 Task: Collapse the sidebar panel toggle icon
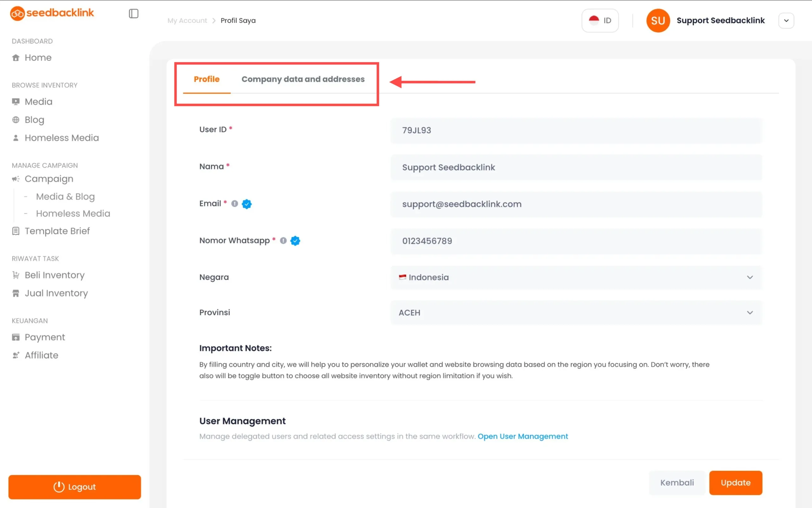(134, 13)
